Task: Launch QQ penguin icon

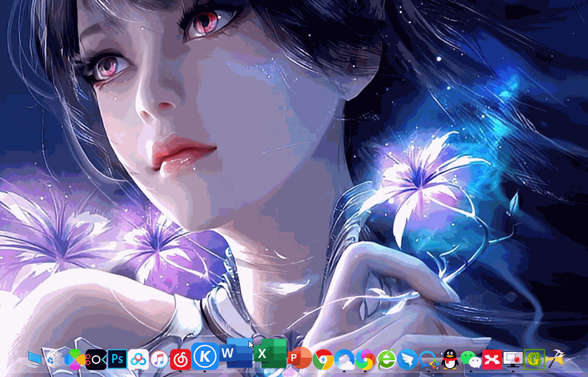Action: (x=450, y=359)
